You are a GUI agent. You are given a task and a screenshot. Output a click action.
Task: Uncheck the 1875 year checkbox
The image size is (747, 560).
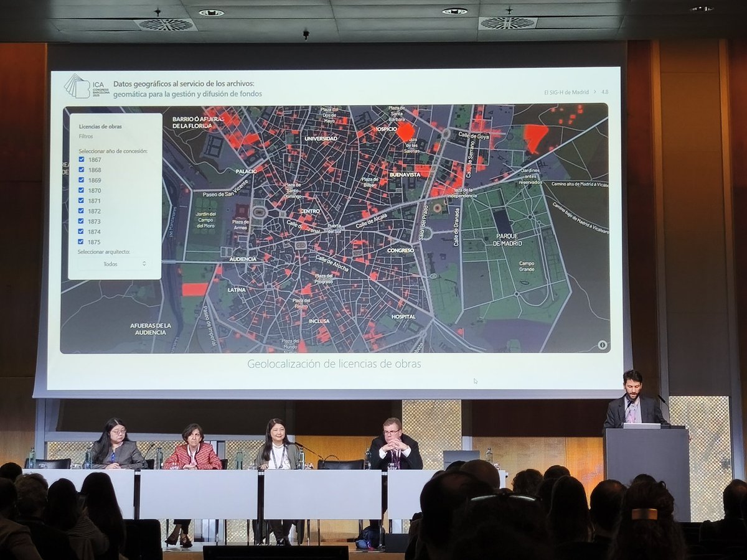pyautogui.click(x=82, y=241)
